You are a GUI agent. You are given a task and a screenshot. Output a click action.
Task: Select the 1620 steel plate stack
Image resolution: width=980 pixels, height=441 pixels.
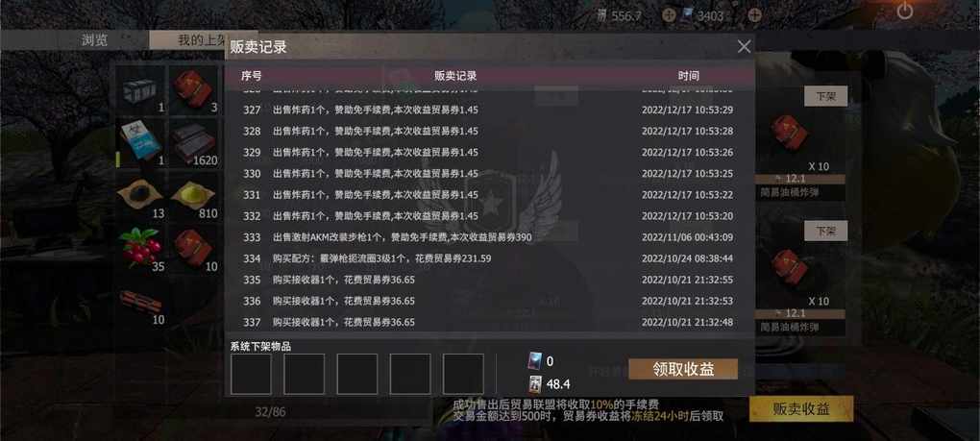194,142
